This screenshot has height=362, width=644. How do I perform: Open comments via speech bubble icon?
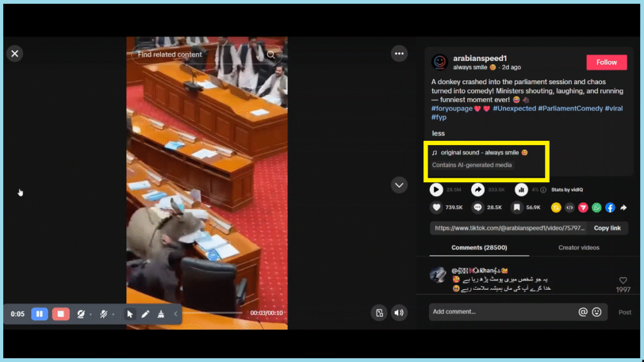[477, 207]
